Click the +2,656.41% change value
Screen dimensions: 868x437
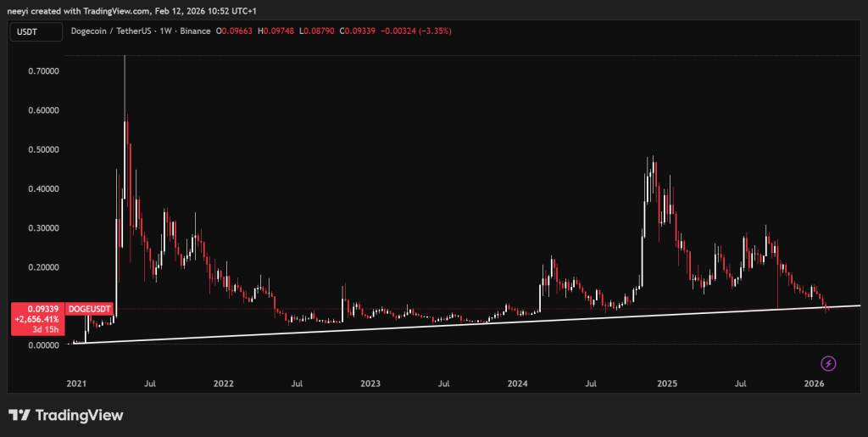click(x=37, y=320)
